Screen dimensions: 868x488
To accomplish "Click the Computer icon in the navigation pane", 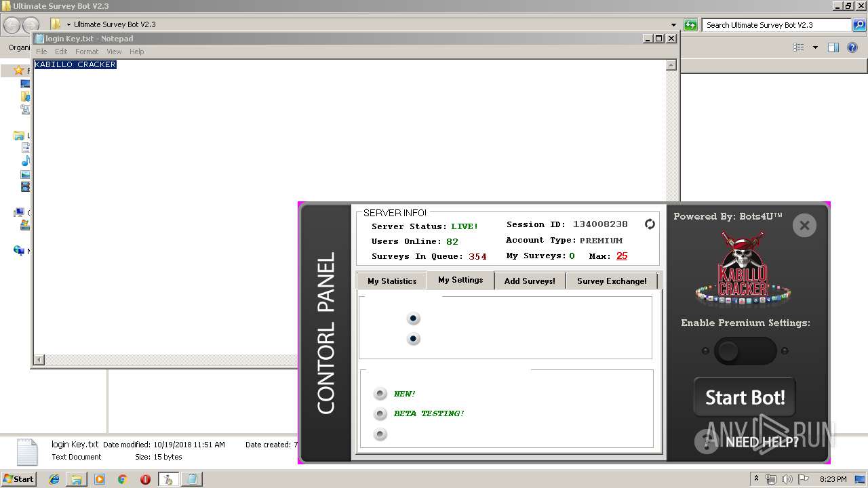I will point(19,212).
